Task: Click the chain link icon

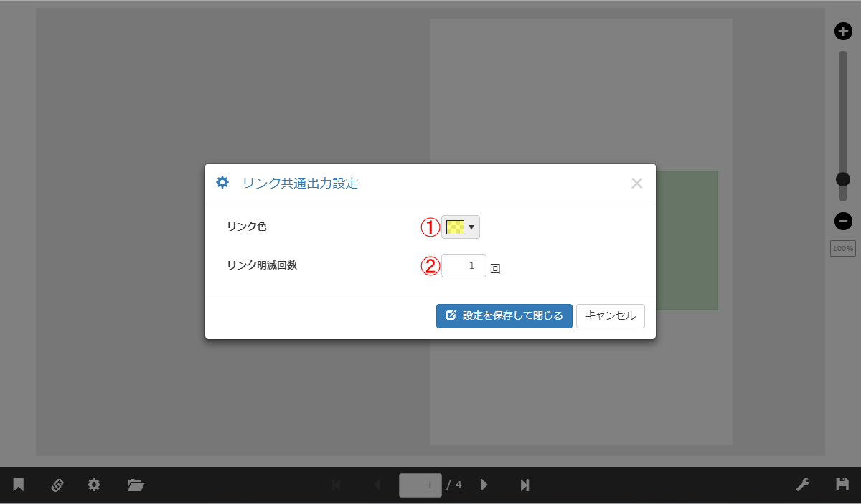Action: [57, 485]
